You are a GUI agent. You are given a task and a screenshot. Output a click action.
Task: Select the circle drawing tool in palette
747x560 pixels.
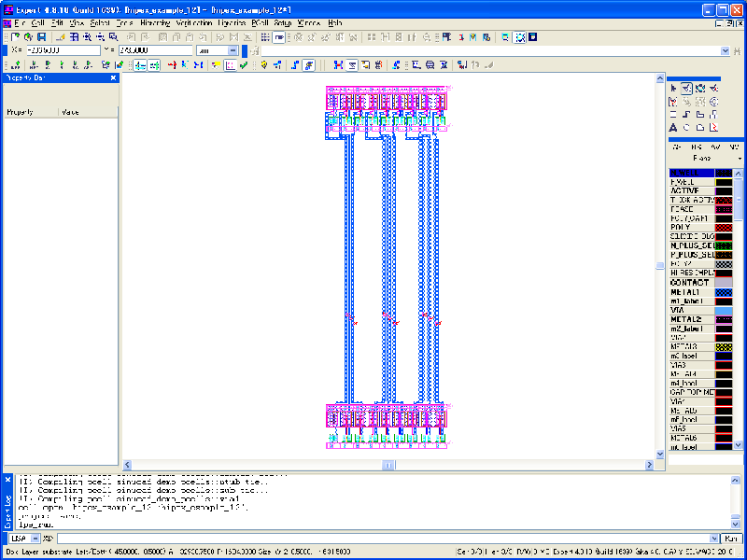686,128
